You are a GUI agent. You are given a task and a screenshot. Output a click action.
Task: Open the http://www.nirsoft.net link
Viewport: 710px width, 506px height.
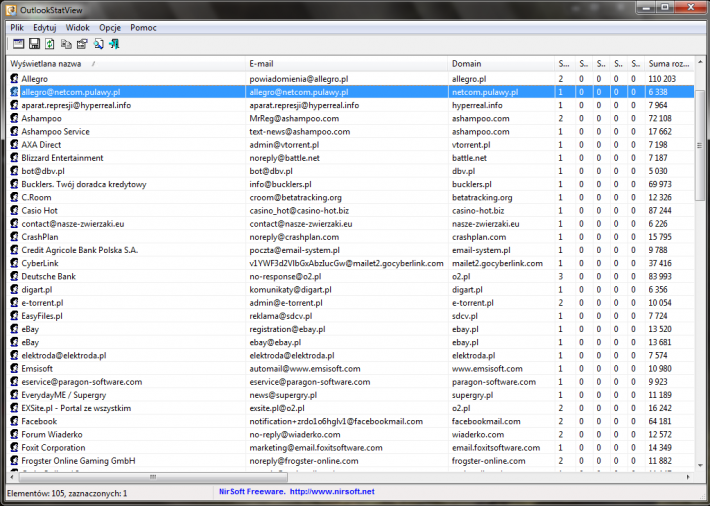click(332, 492)
